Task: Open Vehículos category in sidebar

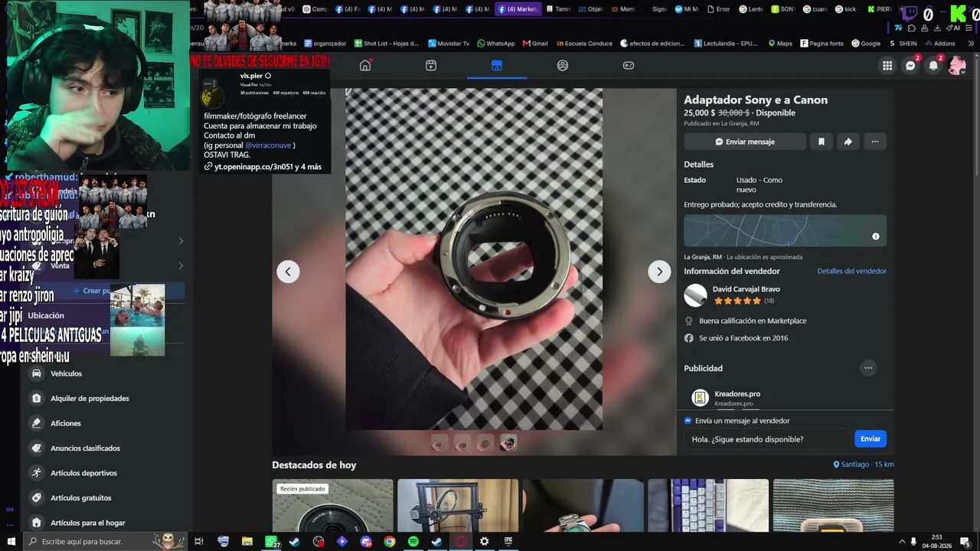Action: click(x=106, y=373)
